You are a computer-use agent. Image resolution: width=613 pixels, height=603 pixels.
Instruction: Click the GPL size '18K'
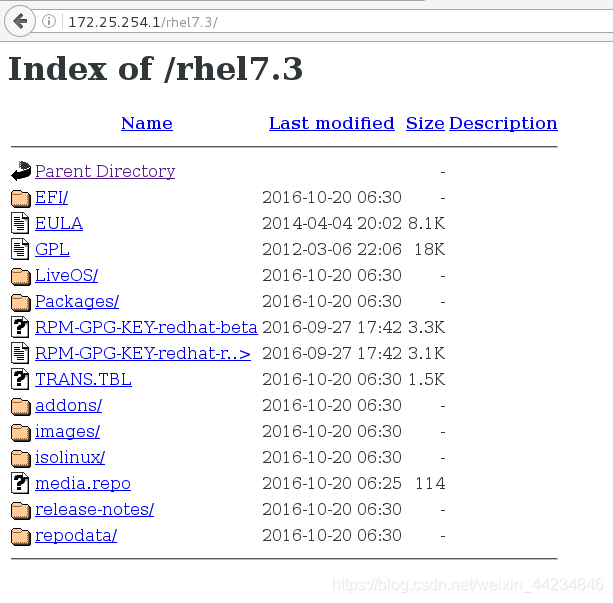(x=430, y=249)
